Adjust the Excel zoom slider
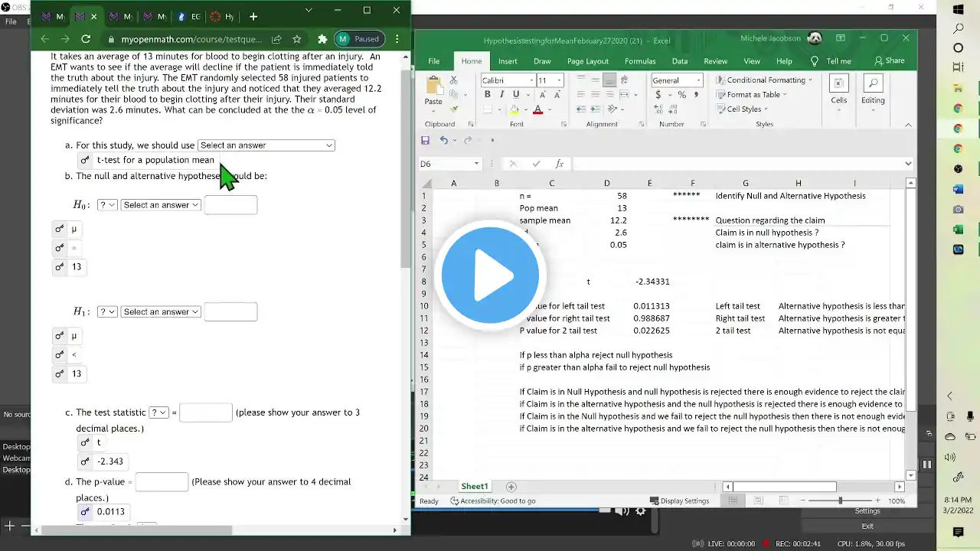The height and width of the screenshot is (551, 980). 840,500
